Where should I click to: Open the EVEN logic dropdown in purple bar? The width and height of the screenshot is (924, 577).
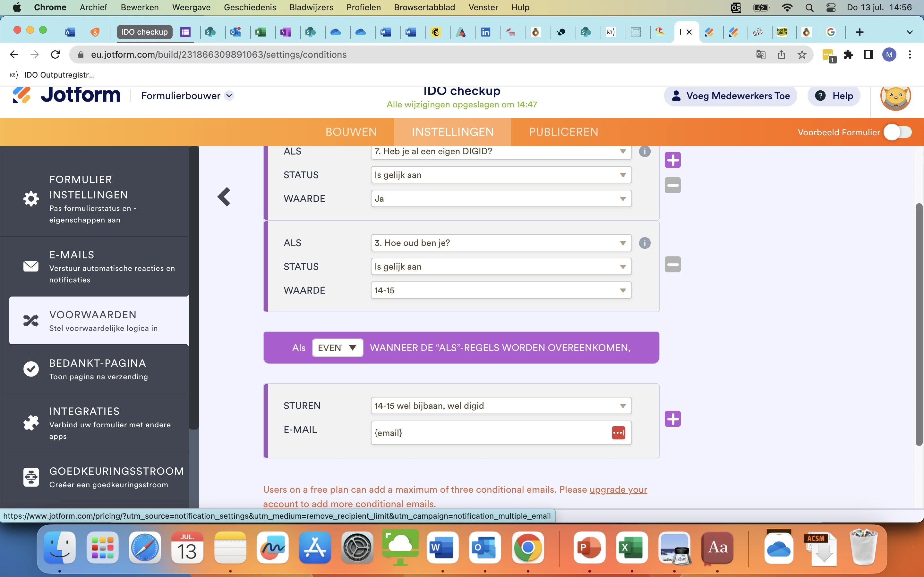[337, 348]
